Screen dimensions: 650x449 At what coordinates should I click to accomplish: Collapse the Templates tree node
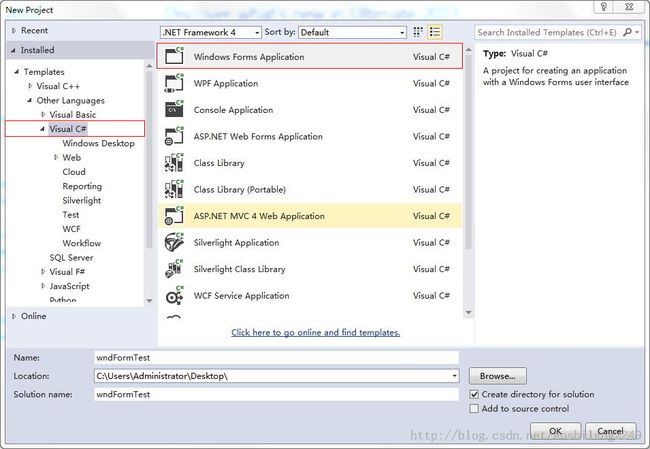(17, 72)
